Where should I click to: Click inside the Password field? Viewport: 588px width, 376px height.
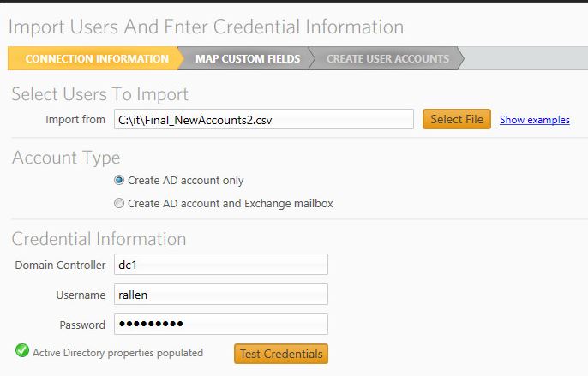coord(221,325)
